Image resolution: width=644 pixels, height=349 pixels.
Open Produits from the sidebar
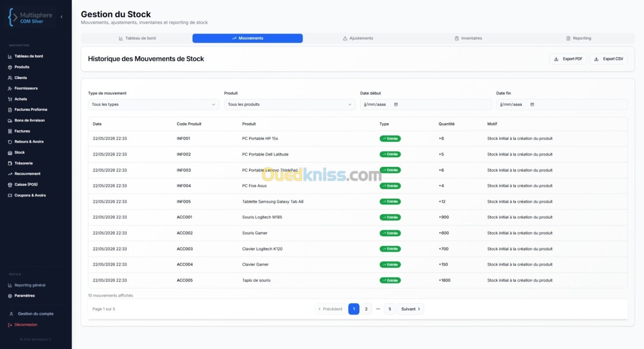22,67
